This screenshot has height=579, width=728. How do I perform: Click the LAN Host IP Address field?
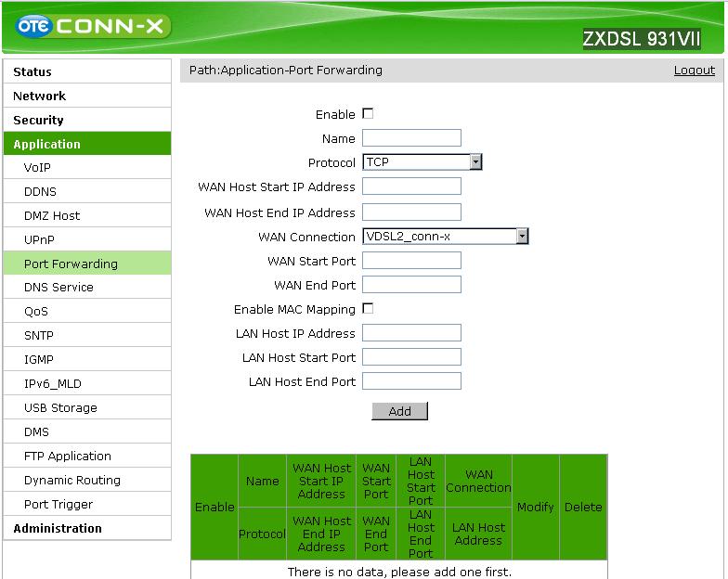click(412, 332)
